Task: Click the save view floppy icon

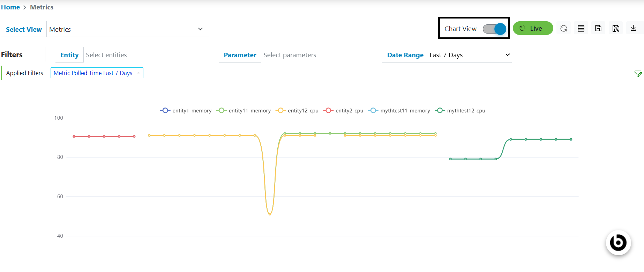Action: pos(598,29)
